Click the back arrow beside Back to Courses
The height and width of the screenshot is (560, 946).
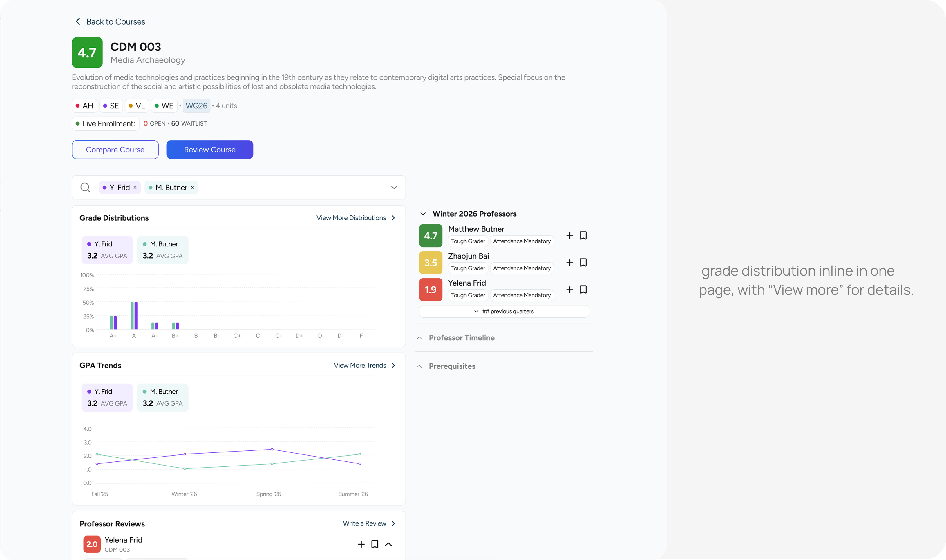click(x=78, y=21)
